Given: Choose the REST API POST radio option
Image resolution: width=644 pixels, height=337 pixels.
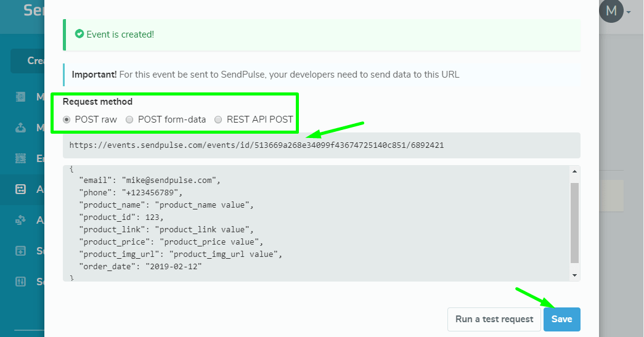Looking at the screenshot, I should coord(218,120).
